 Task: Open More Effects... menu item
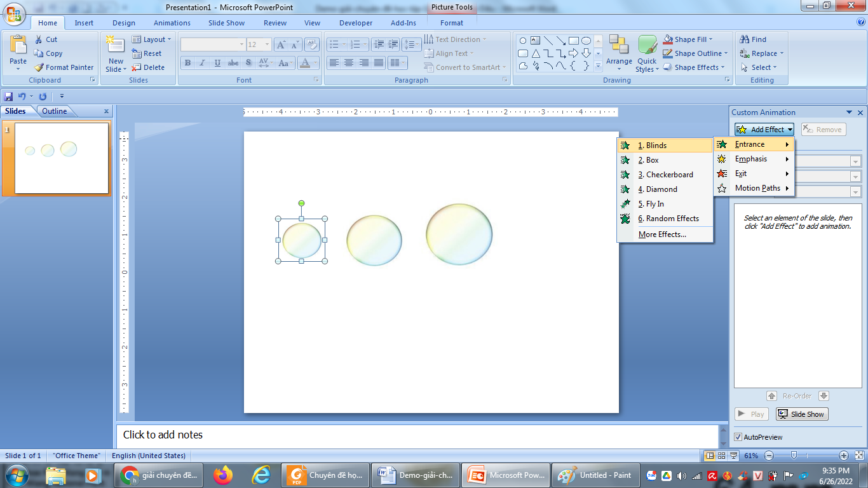point(665,234)
